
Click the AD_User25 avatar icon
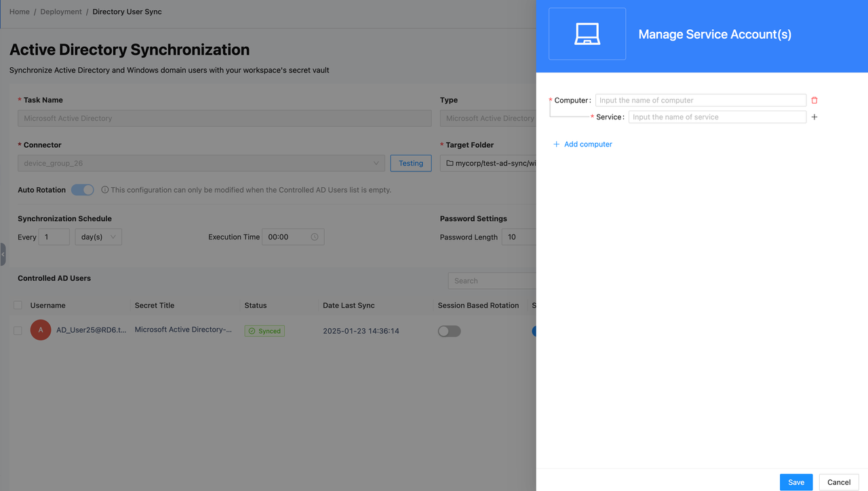pos(41,330)
